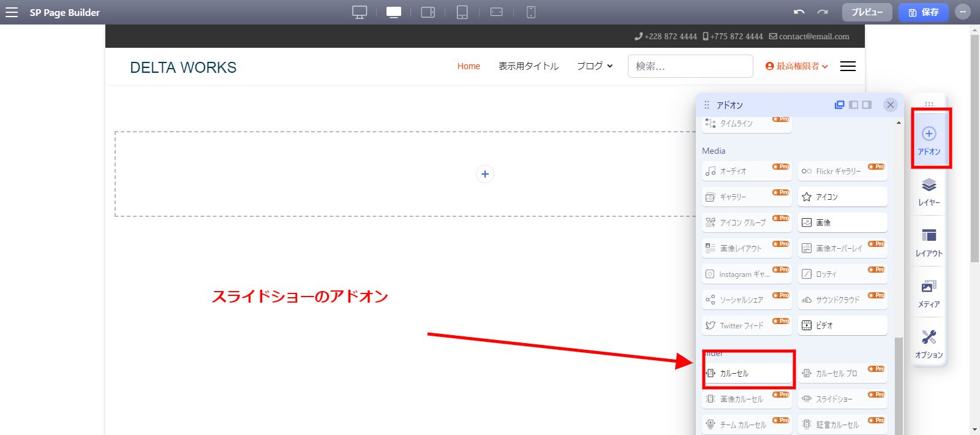Open the メディア (Media) manager
The image size is (980, 435).
(x=929, y=293)
